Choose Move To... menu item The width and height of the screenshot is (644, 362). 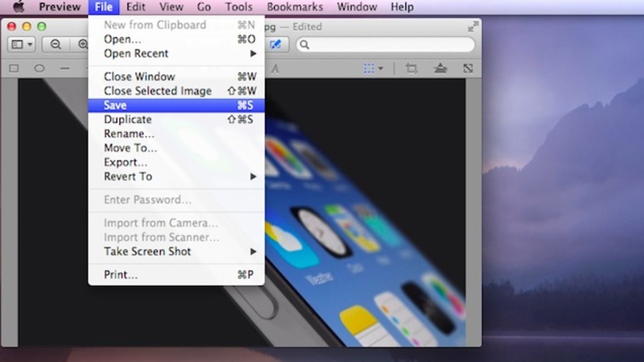coord(176,148)
